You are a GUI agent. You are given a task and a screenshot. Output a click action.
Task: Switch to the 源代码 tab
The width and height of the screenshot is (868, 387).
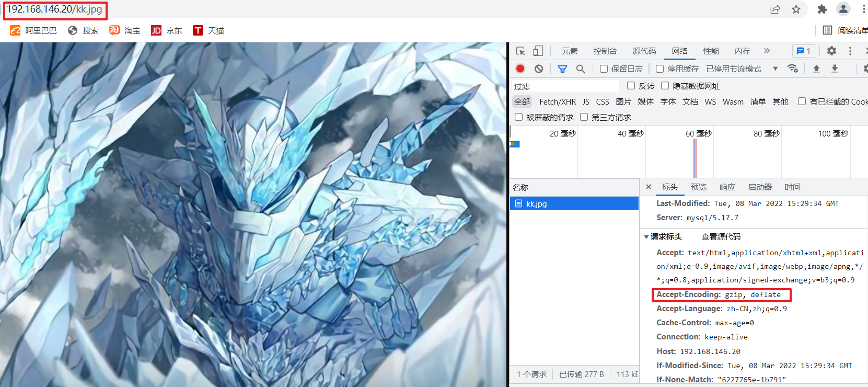tap(644, 51)
